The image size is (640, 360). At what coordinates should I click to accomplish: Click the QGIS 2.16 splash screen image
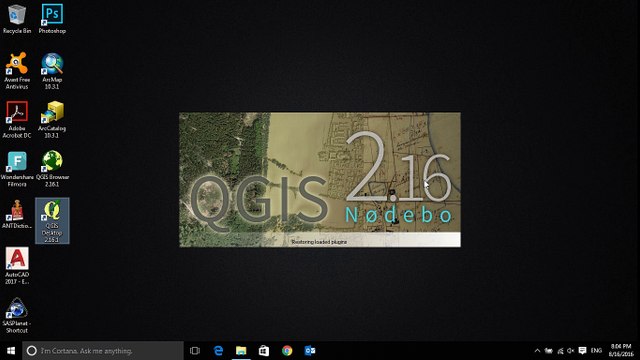pos(320,180)
